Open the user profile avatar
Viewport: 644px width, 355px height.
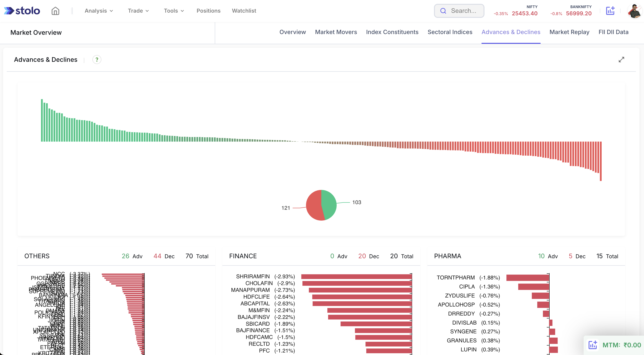tap(635, 11)
